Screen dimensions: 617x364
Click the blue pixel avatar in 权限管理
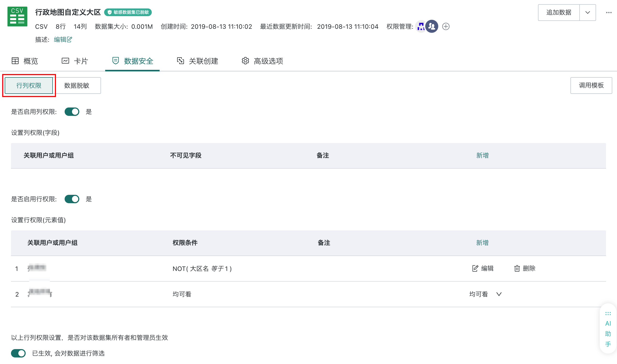421,26
